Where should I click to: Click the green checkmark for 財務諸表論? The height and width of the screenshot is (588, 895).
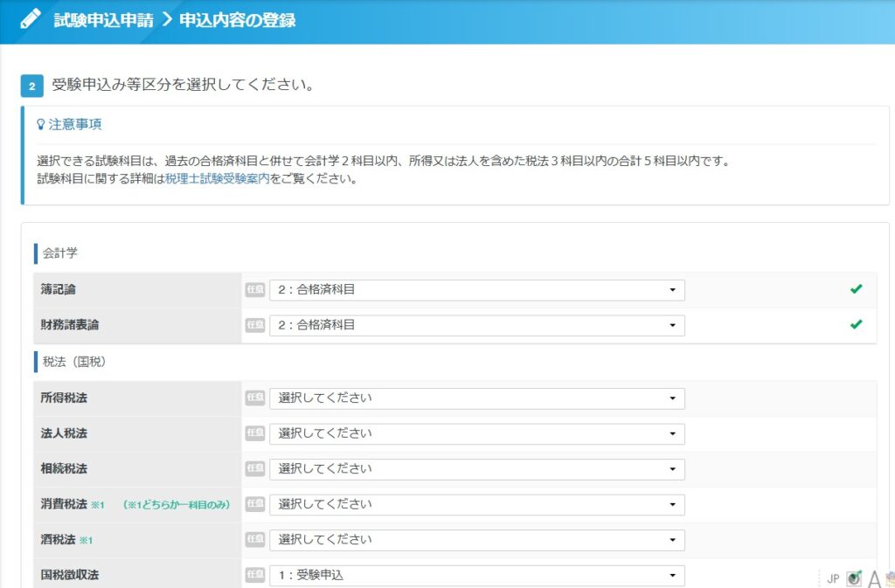click(x=856, y=324)
